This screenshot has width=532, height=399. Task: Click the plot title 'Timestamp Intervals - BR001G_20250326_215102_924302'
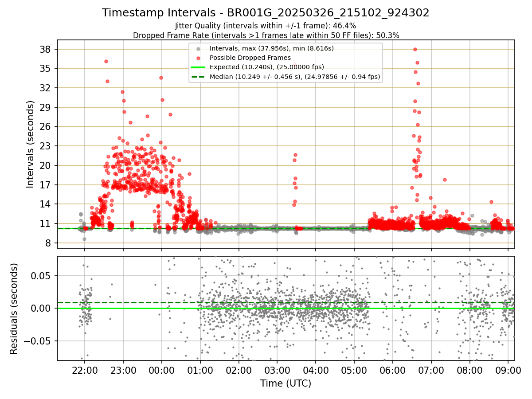point(266,13)
